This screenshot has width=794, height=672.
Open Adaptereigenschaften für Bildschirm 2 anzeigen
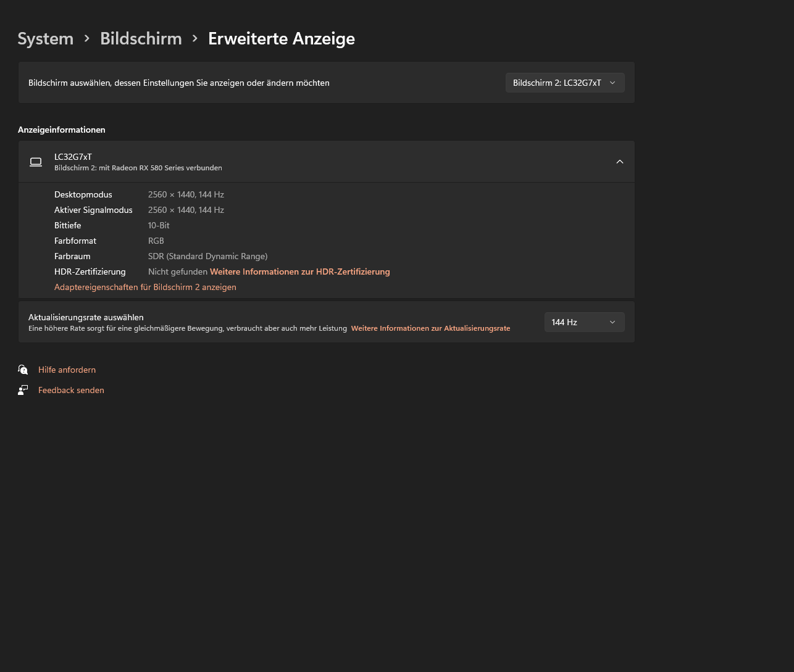pos(145,287)
